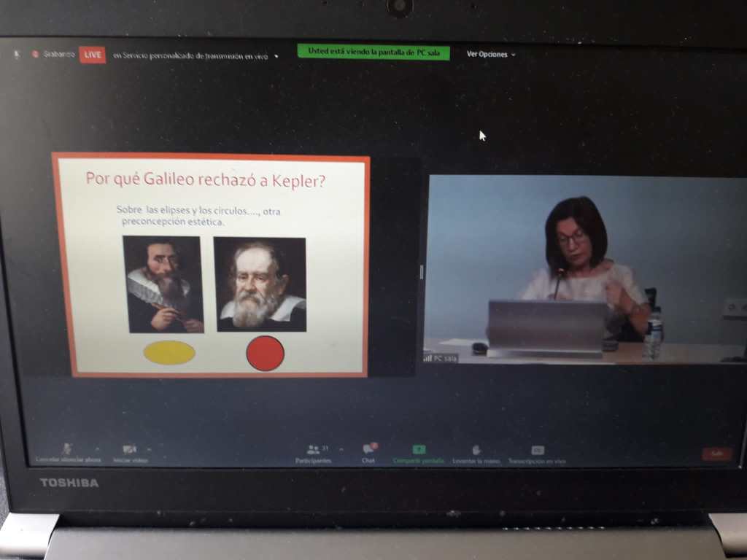Viewport: 747px width, 560px height.
Task: Click the divider handle between slide and video
Action: [x=422, y=272]
